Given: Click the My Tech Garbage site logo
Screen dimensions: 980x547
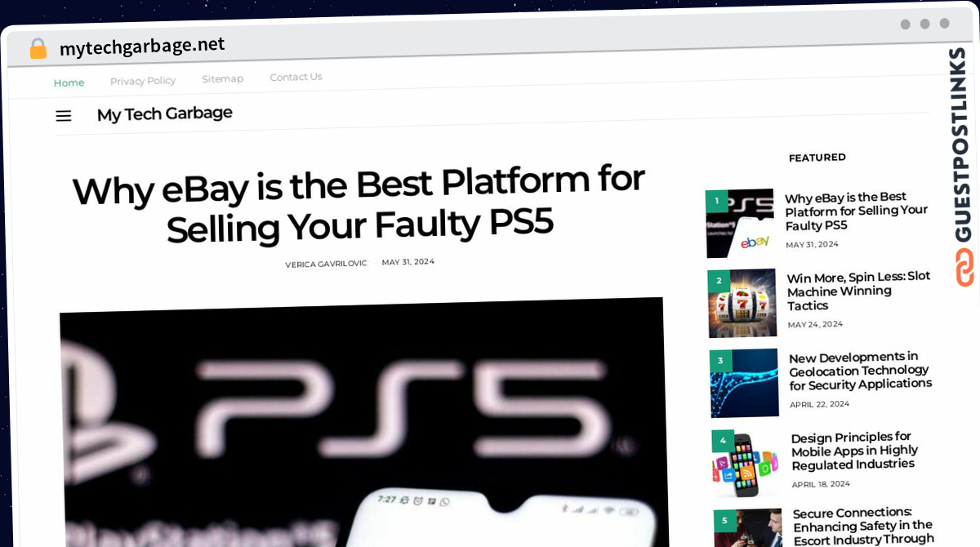Looking at the screenshot, I should coord(164,113).
